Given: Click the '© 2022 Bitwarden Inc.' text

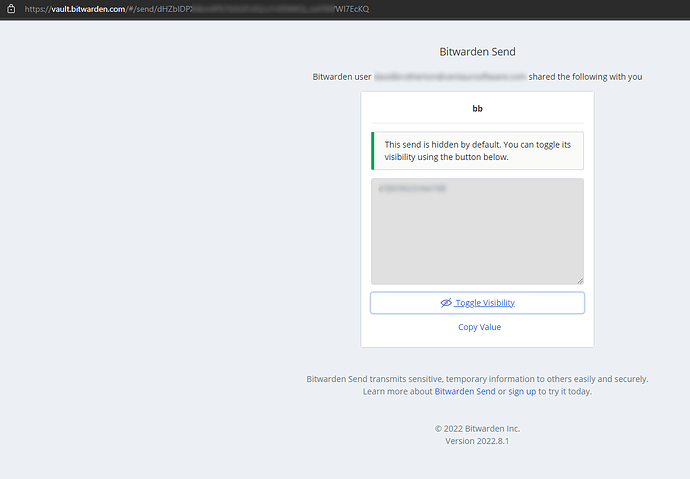Looking at the screenshot, I should pyautogui.click(x=477, y=428).
